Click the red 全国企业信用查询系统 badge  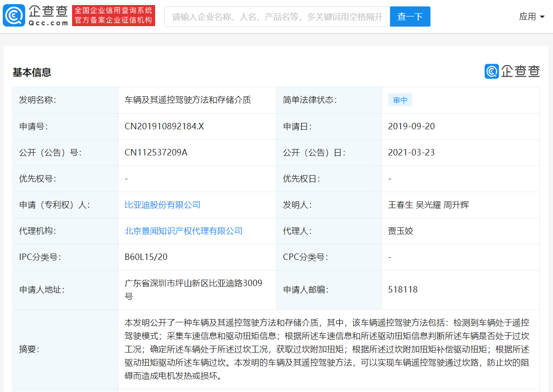(113, 10)
